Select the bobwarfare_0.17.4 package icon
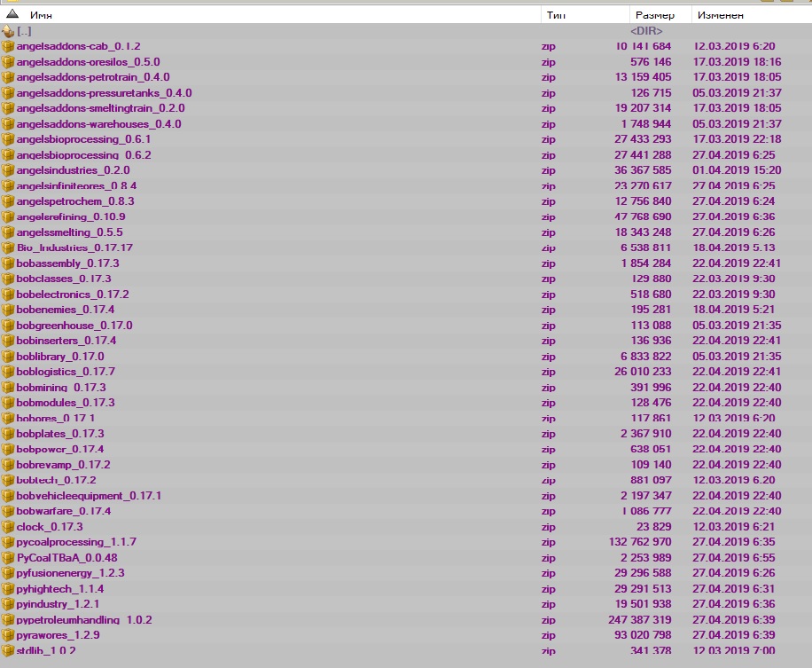The image size is (812, 668). [8, 512]
